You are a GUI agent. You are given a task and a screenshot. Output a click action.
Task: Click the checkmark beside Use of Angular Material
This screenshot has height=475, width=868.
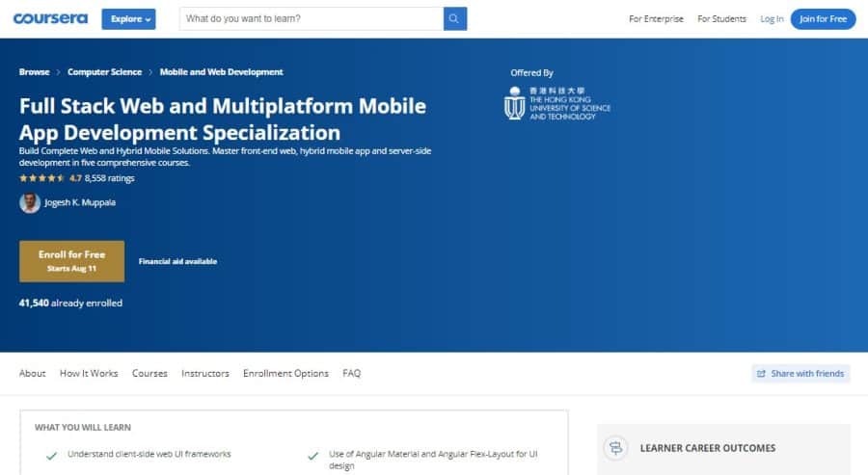tap(312, 456)
